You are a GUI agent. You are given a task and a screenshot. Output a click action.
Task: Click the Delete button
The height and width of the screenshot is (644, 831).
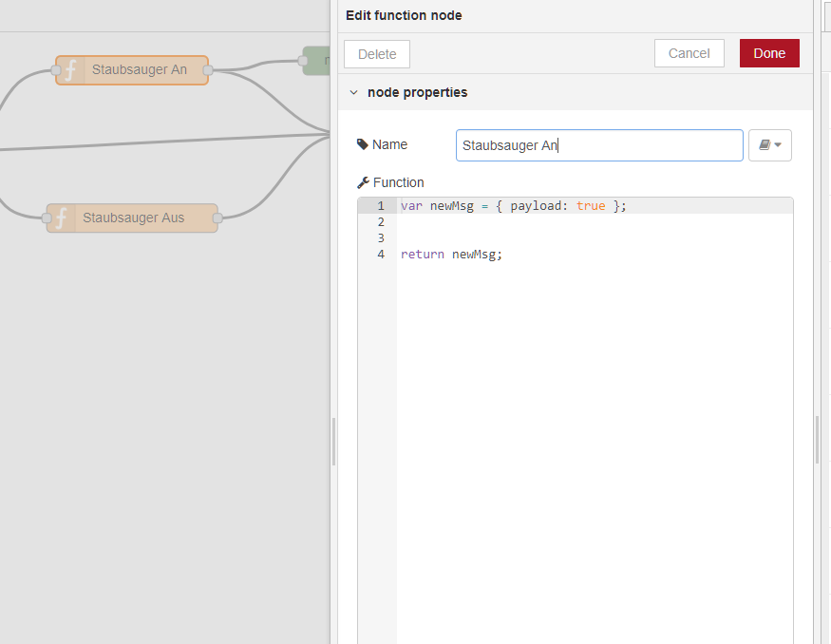pyautogui.click(x=377, y=54)
